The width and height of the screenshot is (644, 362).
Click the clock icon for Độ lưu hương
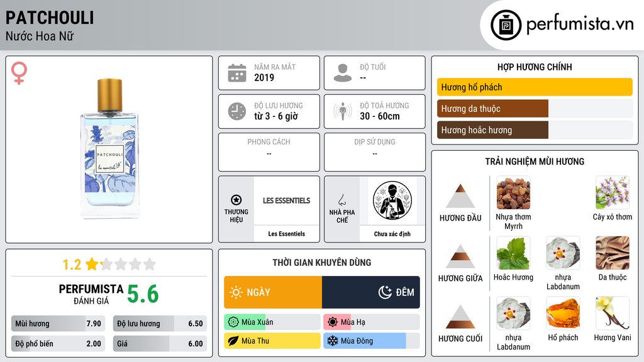click(237, 111)
